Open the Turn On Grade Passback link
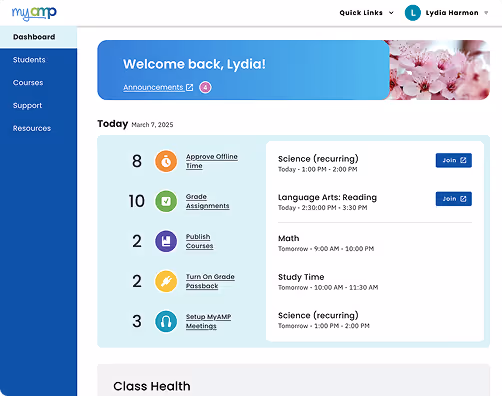The width and height of the screenshot is (502, 396). 210,281
